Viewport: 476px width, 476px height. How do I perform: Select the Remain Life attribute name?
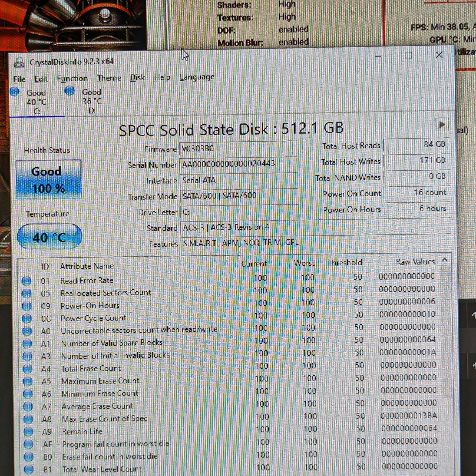point(82,432)
